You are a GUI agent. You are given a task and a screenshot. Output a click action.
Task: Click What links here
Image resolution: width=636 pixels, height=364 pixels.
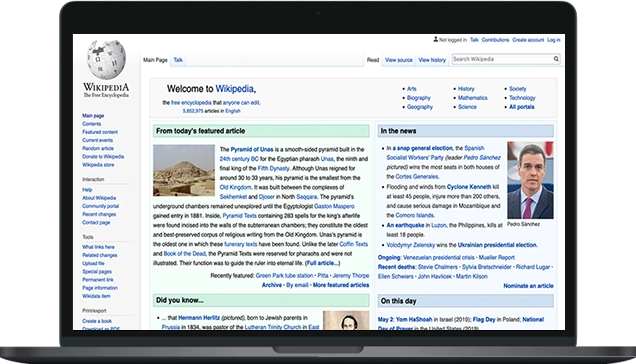(x=99, y=247)
